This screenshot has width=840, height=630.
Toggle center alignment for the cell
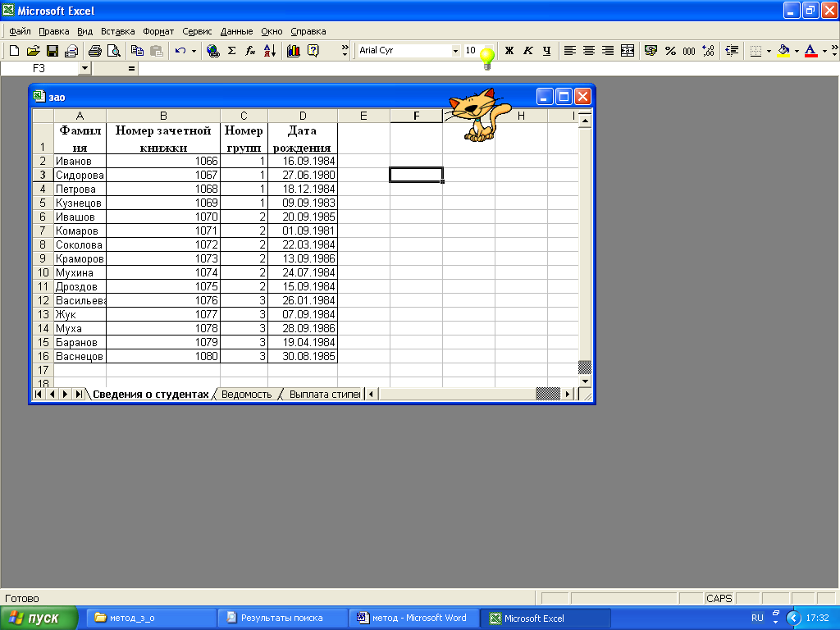589,50
